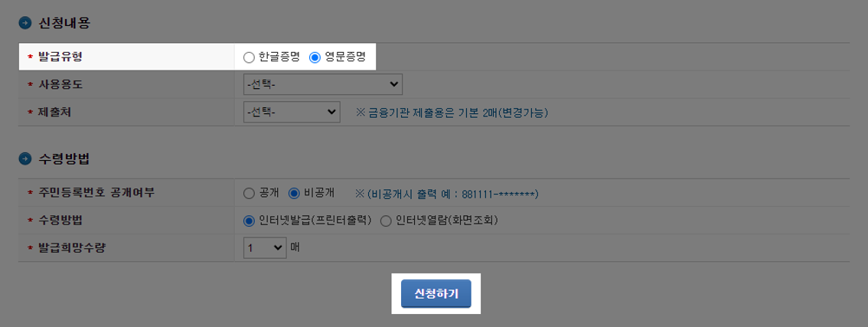Click the 비공개시 출력 예 hint text

point(447,194)
